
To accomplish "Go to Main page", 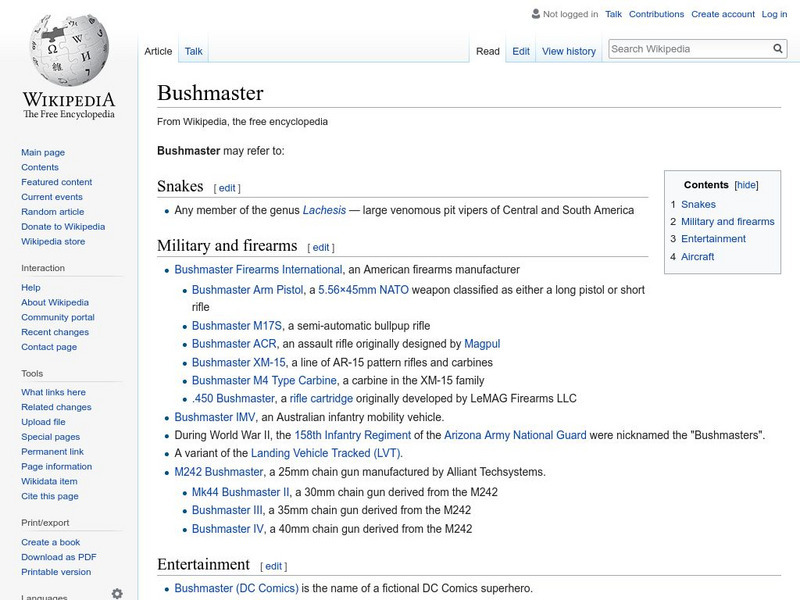I will coord(43,153).
